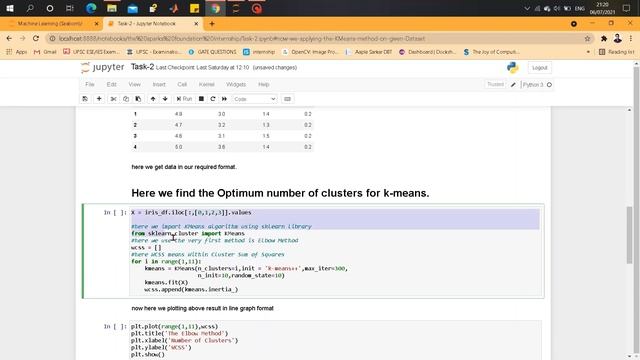Insert a cell below with plus icon

[x=99, y=99]
